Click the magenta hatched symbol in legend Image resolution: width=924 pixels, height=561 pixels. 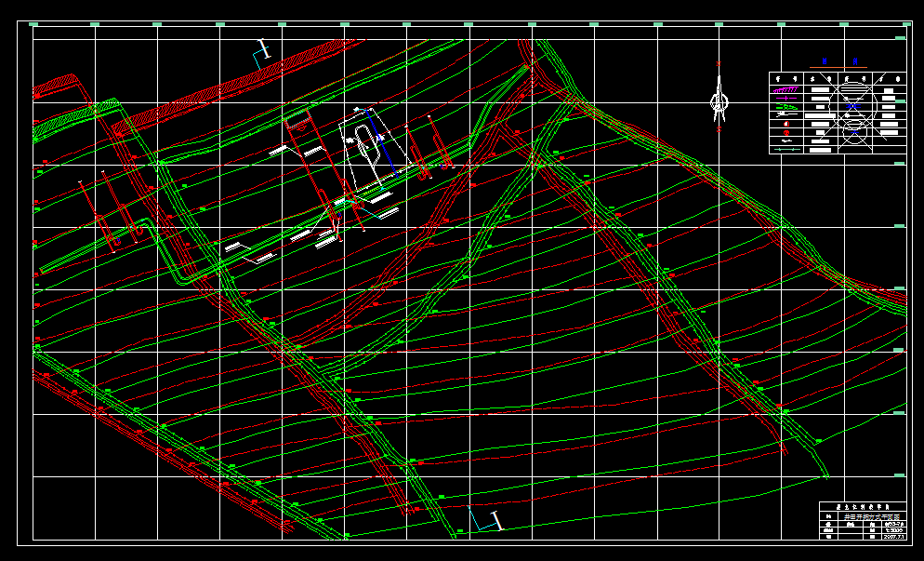(x=786, y=89)
